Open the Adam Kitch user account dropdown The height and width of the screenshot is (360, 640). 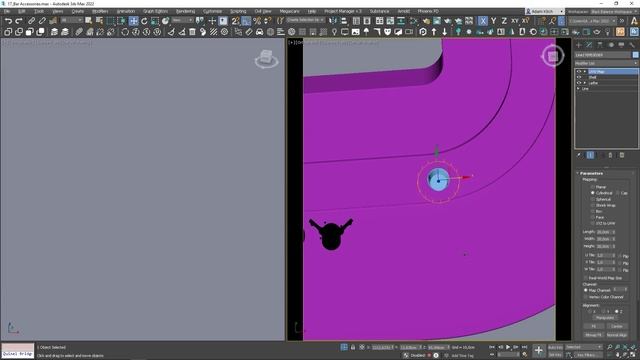[x=544, y=11]
